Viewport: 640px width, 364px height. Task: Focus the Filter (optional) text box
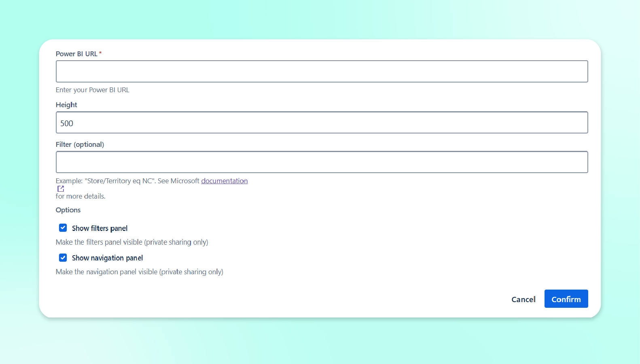coord(322,162)
